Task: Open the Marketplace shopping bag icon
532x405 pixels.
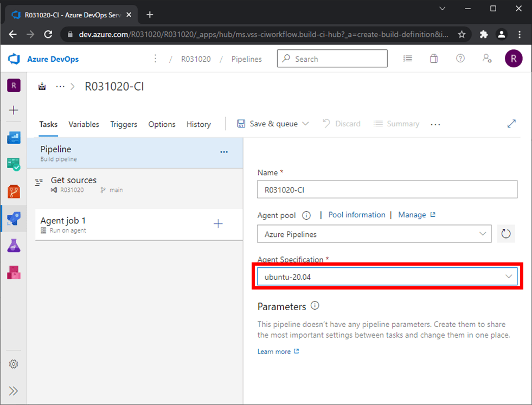Action: [x=434, y=59]
